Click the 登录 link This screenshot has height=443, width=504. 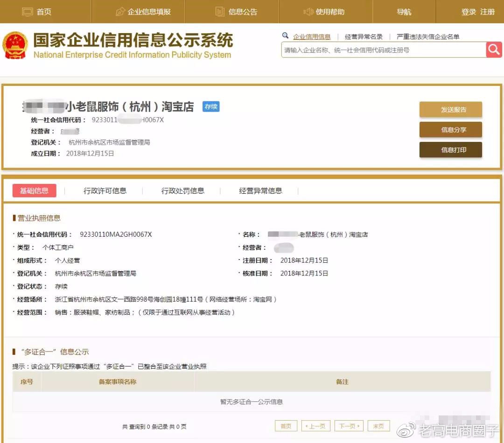click(469, 12)
